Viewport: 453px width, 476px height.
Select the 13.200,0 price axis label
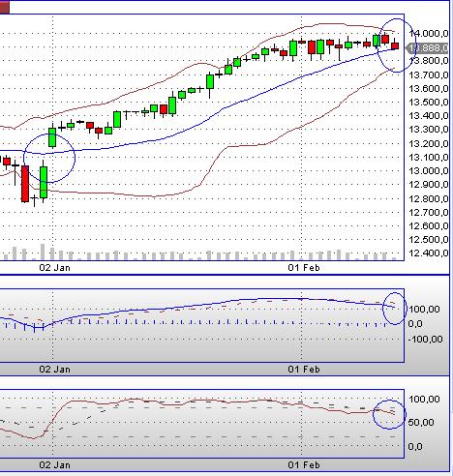click(x=429, y=143)
